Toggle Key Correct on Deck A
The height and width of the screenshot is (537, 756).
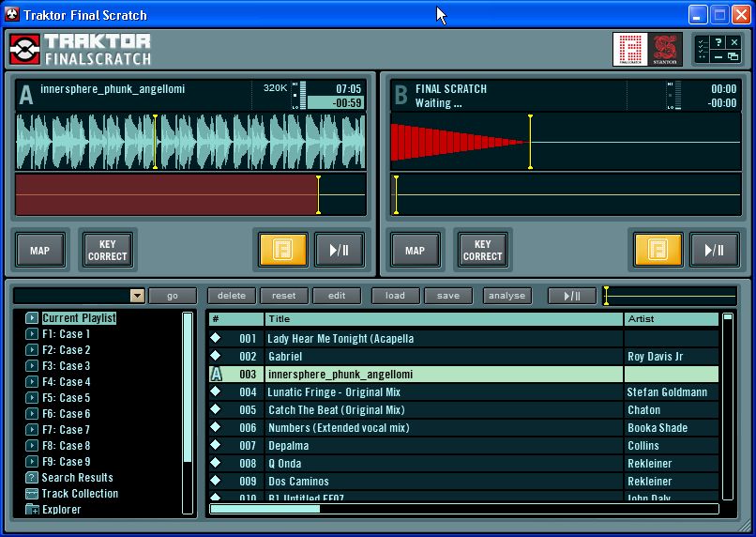107,250
